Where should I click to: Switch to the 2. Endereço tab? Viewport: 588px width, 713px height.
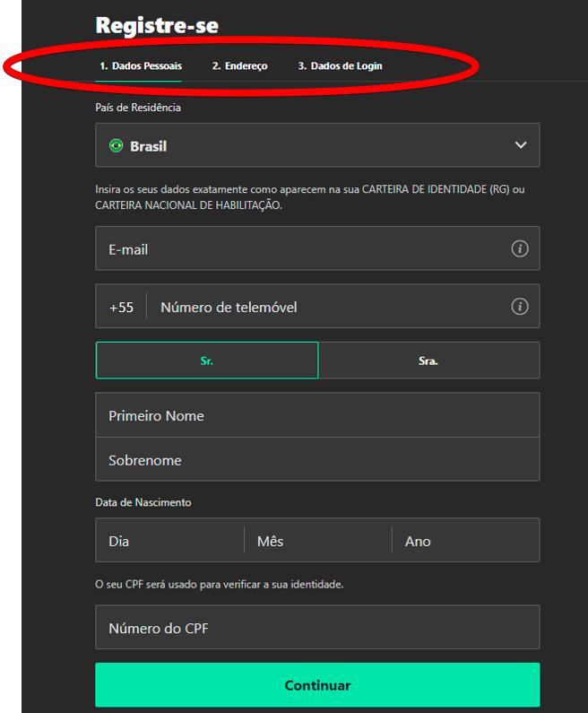click(x=239, y=66)
